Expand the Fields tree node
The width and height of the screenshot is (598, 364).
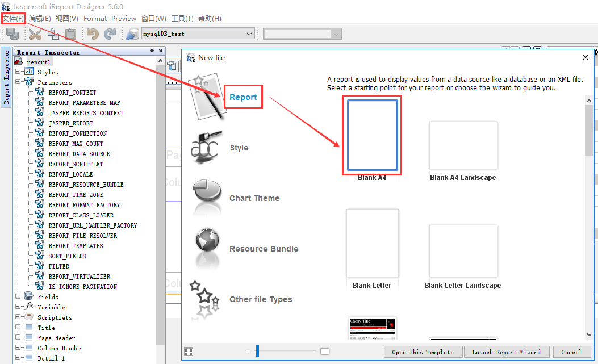(18, 296)
